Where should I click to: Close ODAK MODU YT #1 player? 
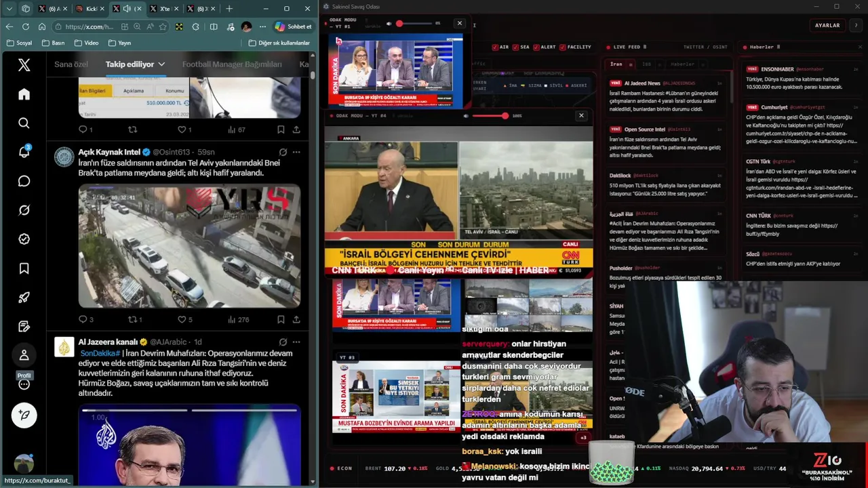[459, 23]
